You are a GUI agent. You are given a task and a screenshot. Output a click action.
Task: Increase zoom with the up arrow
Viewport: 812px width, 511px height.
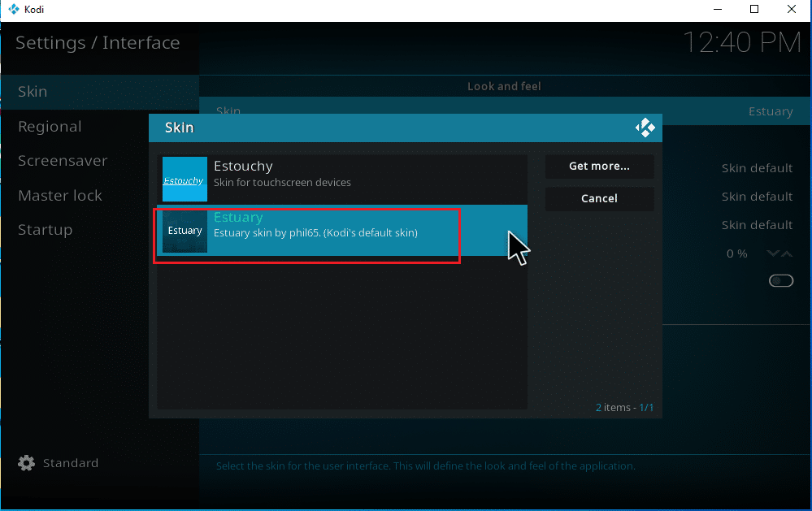click(x=787, y=253)
